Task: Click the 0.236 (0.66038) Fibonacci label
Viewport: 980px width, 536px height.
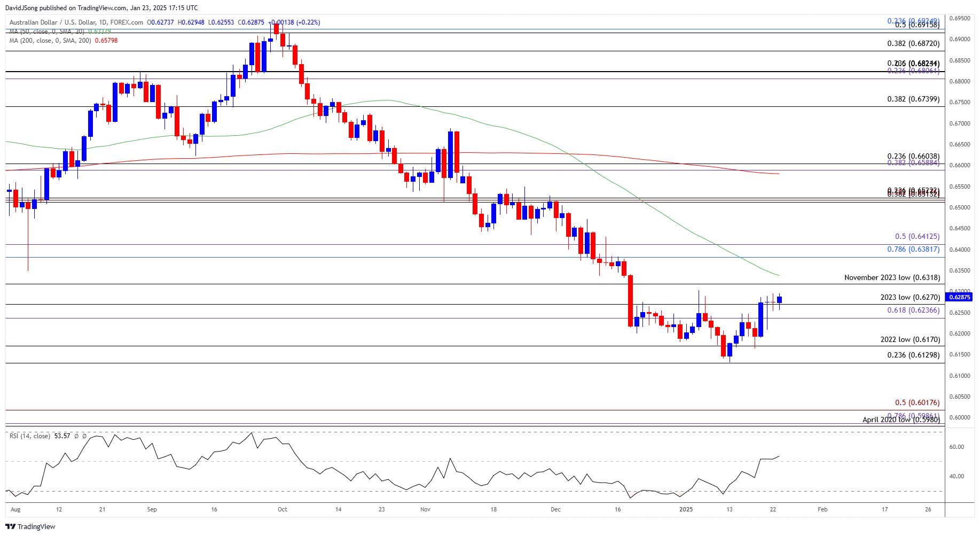Action: pyautogui.click(x=913, y=156)
